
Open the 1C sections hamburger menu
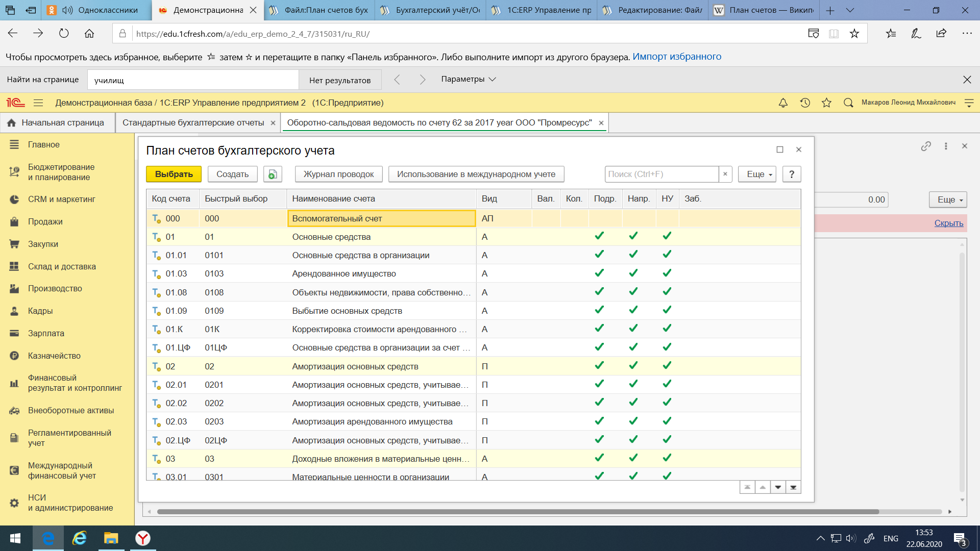[38, 103]
